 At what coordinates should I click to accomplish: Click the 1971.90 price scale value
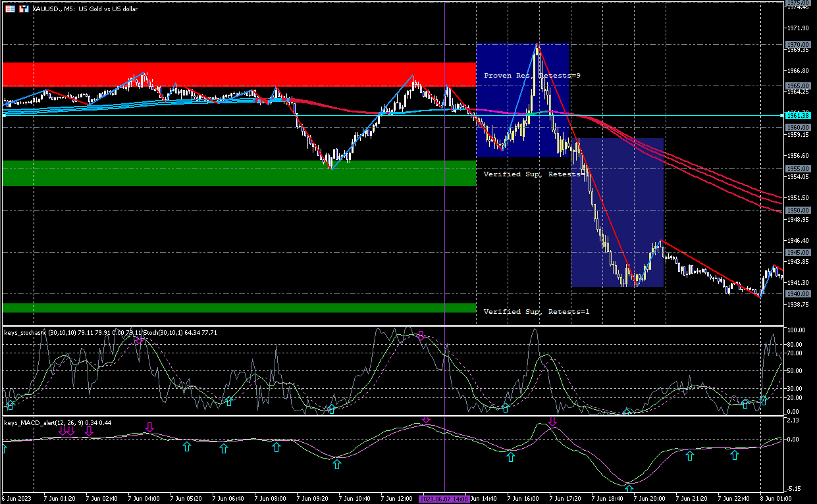(797, 28)
